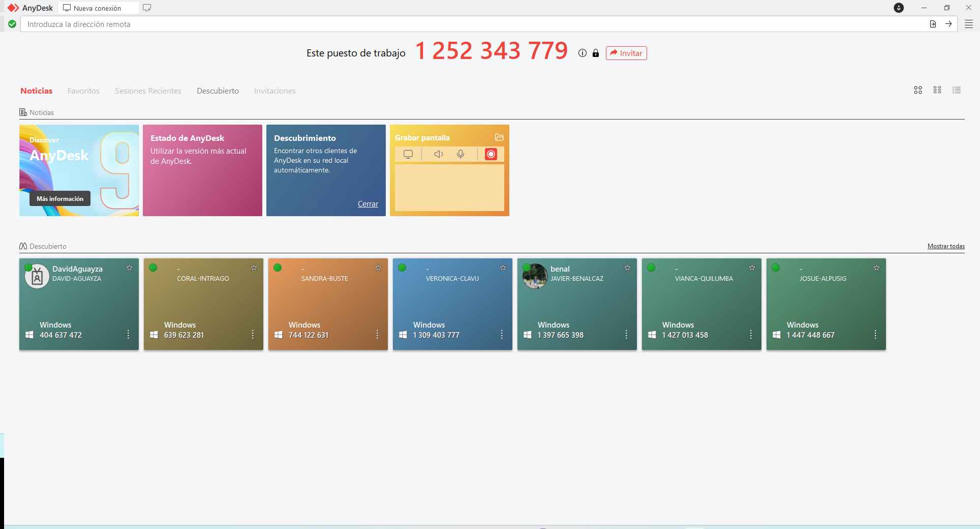The image size is (980, 529).
Task: Favorite the SANDRA-BUSTE card star
Action: (378, 268)
